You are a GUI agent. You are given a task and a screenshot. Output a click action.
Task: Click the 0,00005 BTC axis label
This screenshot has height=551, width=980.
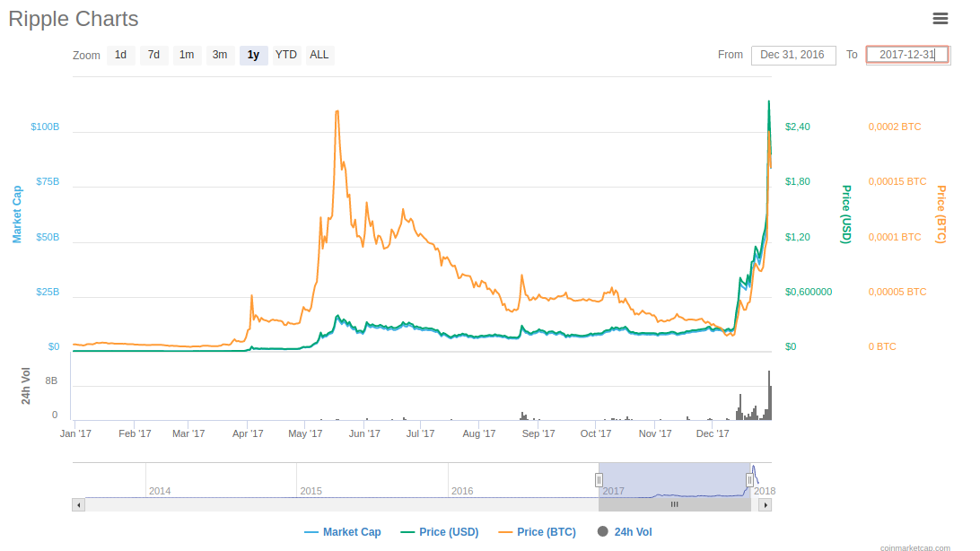[x=897, y=293]
